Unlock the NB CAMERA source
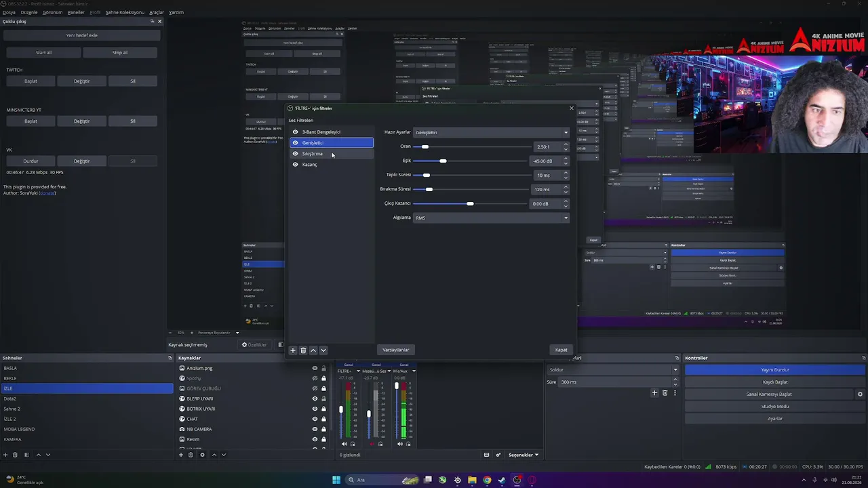Viewport: 868px width, 488px height. 323,429
